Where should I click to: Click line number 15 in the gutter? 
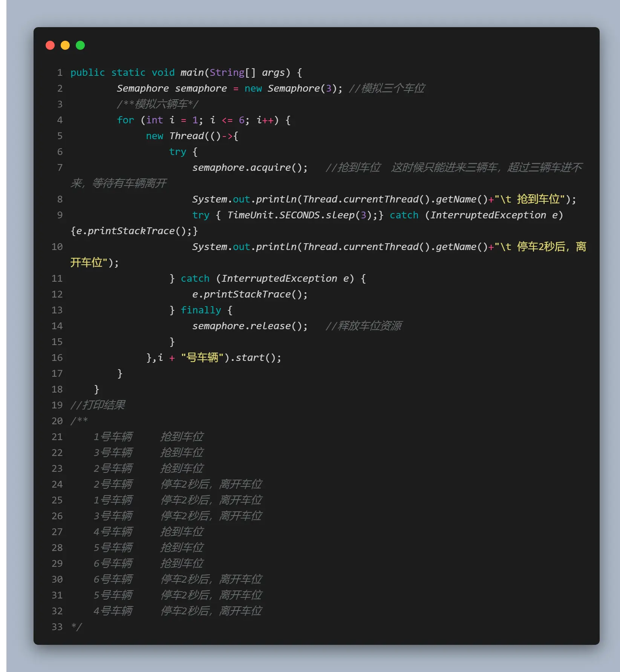coord(57,342)
